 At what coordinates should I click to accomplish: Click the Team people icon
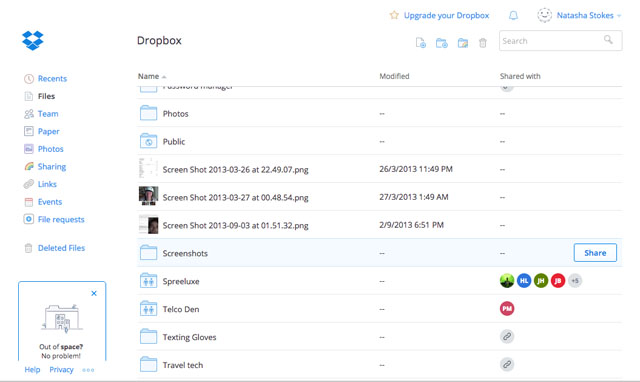click(x=29, y=114)
